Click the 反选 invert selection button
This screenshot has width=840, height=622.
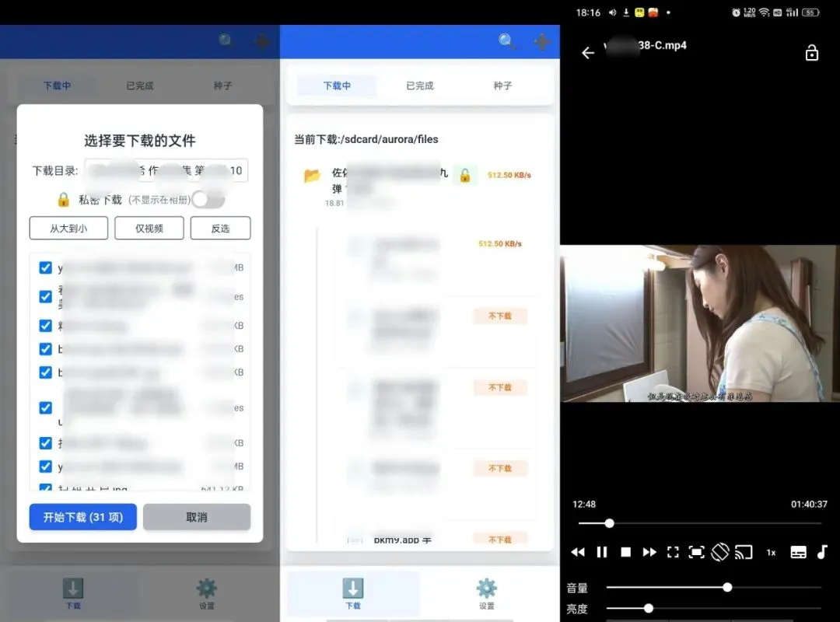click(220, 229)
